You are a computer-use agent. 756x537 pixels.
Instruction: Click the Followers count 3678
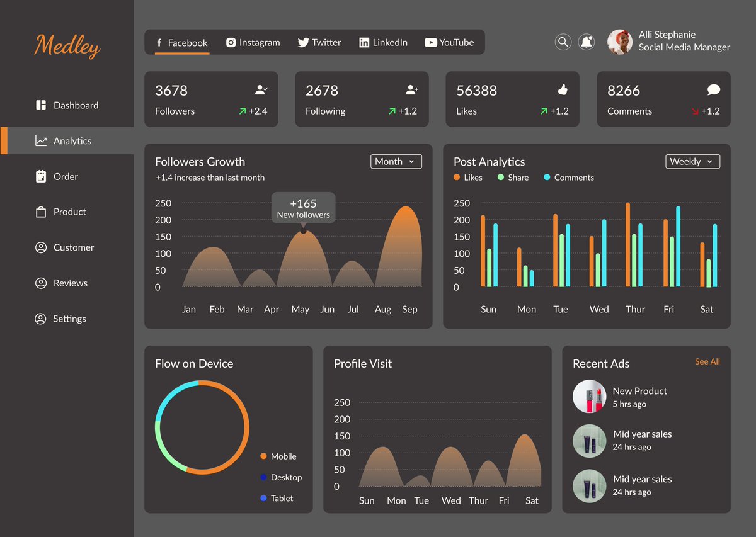(171, 91)
